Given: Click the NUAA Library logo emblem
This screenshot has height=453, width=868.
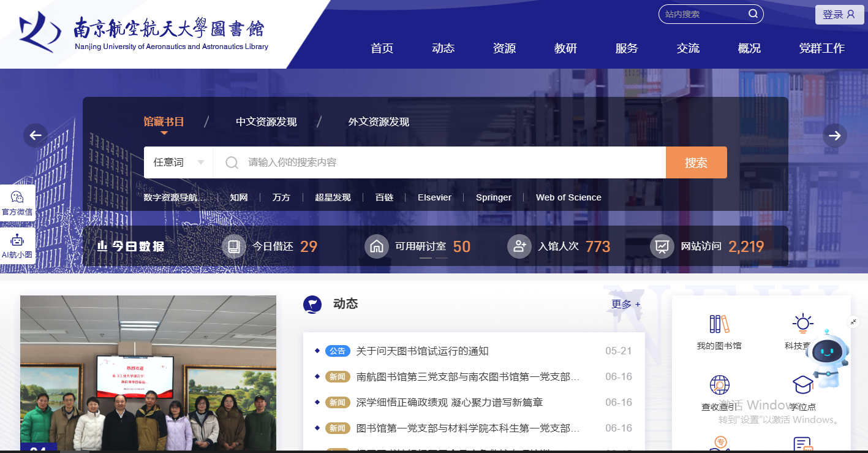Looking at the screenshot, I should click(x=39, y=32).
